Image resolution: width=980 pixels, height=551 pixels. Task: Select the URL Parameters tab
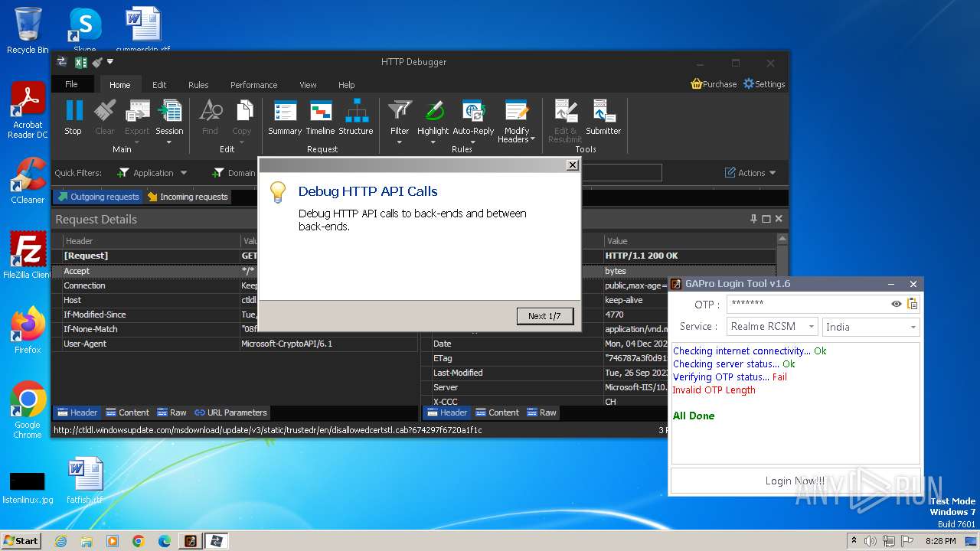[x=230, y=412]
